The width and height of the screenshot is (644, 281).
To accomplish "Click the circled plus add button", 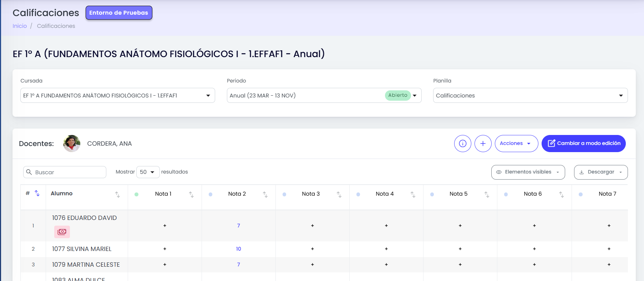I will tap(483, 144).
